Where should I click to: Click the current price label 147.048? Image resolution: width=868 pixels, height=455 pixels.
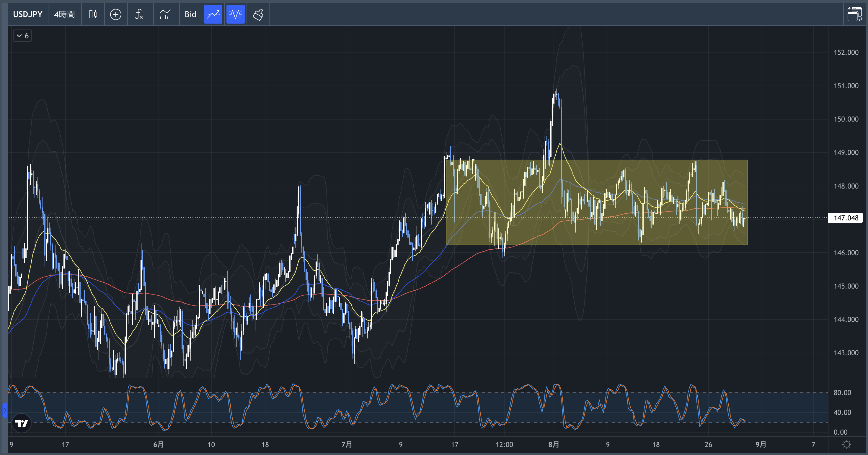(846, 218)
